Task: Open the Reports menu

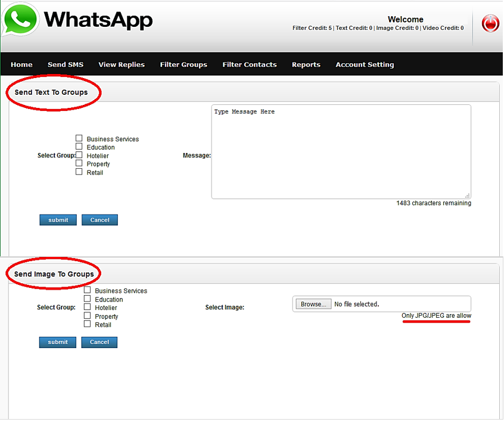Action: [x=306, y=64]
